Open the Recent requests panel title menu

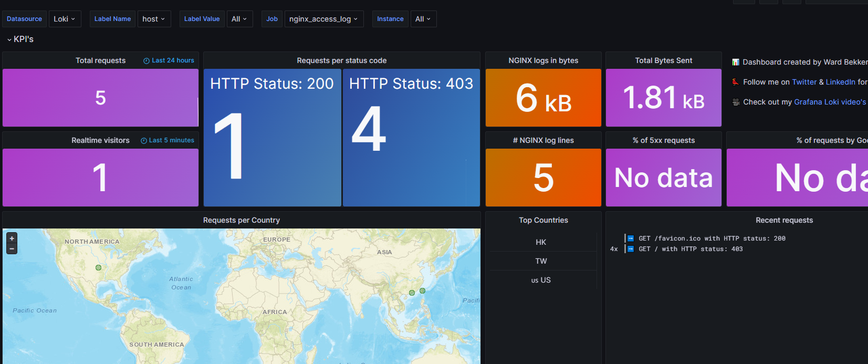[x=783, y=220]
